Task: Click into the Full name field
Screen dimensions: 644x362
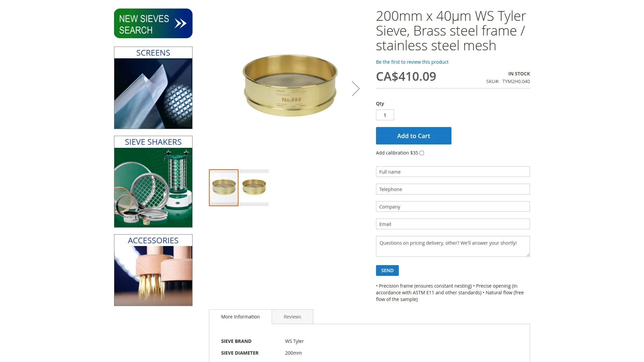Action: click(x=453, y=172)
